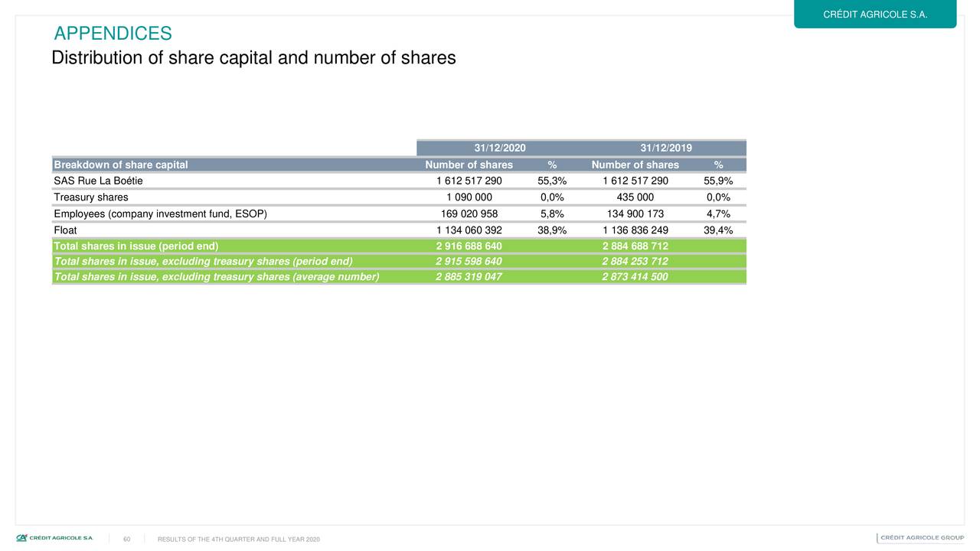Click the 55,9% percentage for 2019
The width and height of the screenshot is (980, 551).
coord(718,181)
